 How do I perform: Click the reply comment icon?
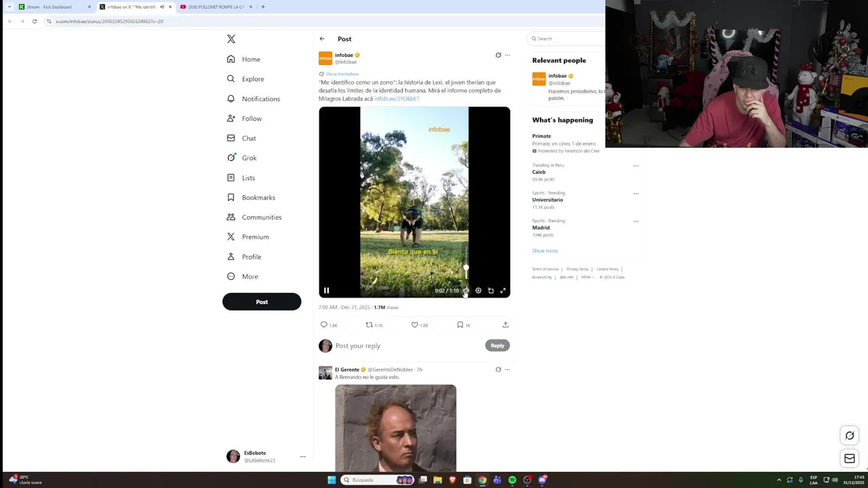323,325
